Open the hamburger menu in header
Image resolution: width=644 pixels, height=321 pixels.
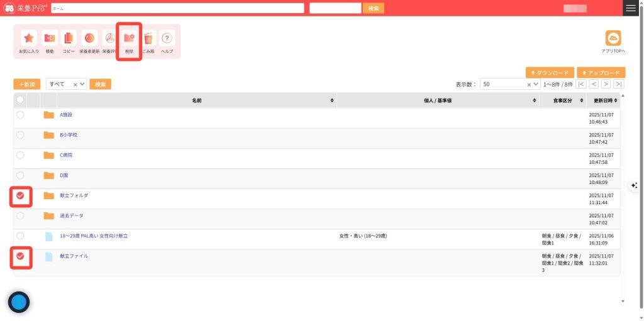coord(631,8)
